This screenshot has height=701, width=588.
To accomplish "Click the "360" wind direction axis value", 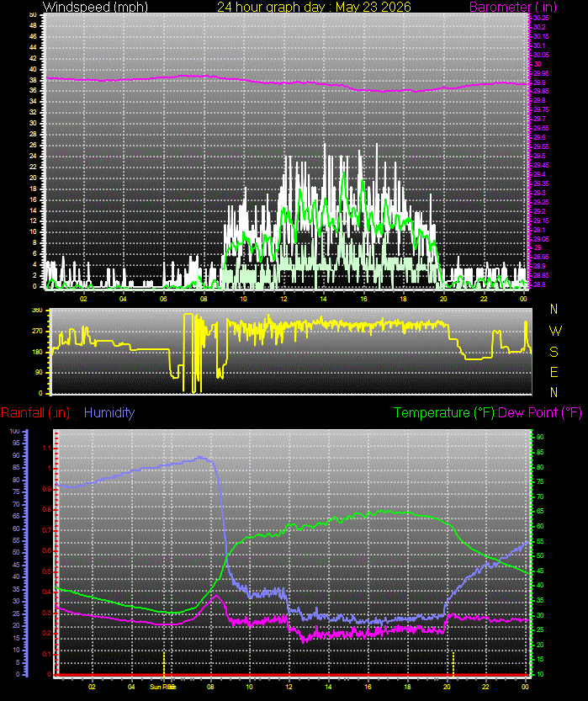I will 37,311.
